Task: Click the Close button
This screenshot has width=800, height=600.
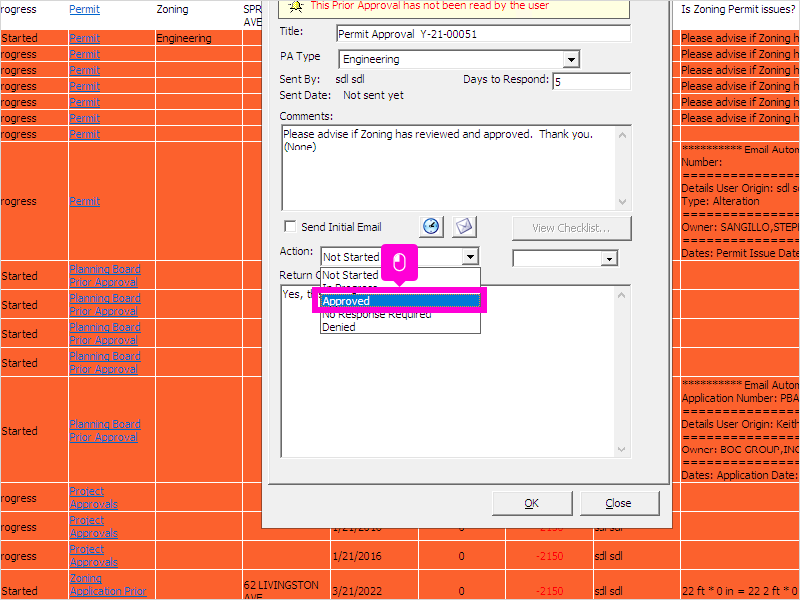Action: [619, 503]
